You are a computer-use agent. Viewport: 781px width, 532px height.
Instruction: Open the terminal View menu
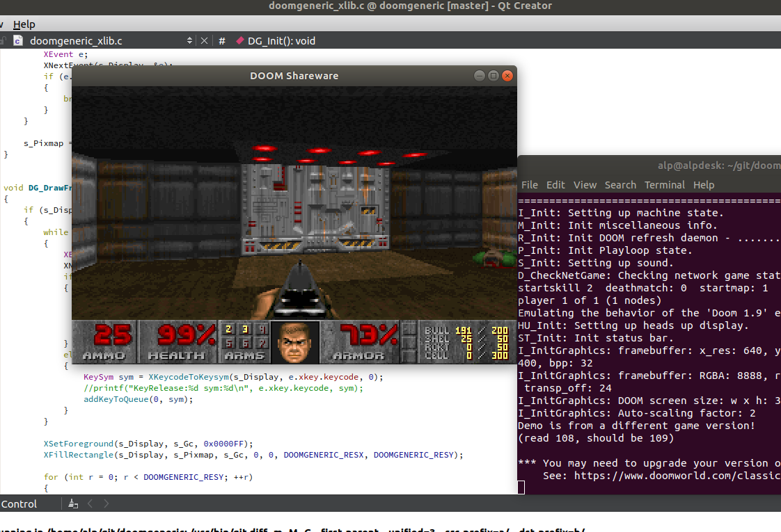tap(585, 184)
